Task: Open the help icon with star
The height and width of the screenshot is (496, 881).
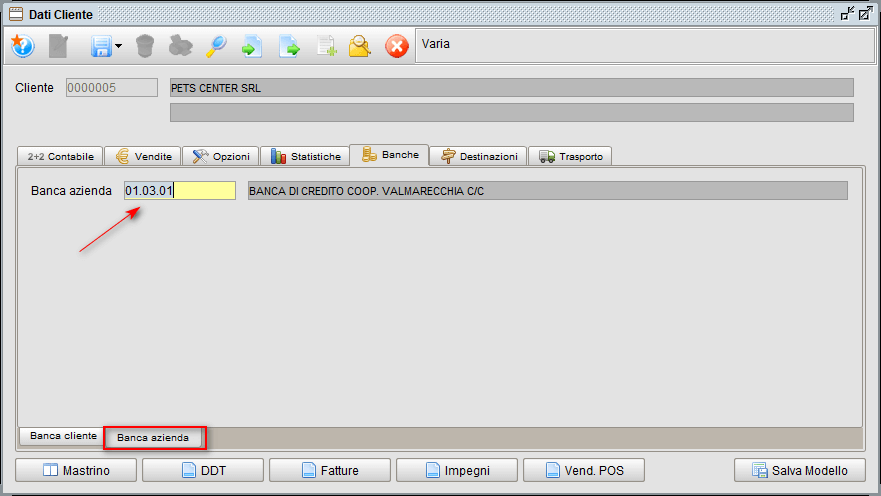Action: 22,46
